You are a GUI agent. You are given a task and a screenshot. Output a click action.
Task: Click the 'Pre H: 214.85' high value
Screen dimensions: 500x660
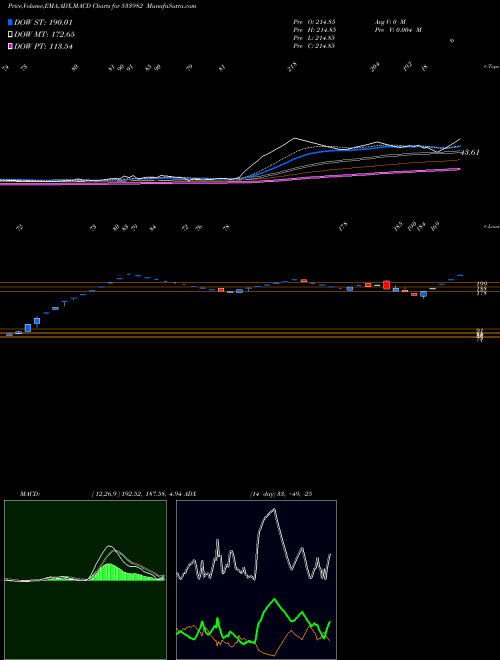(x=314, y=30)
